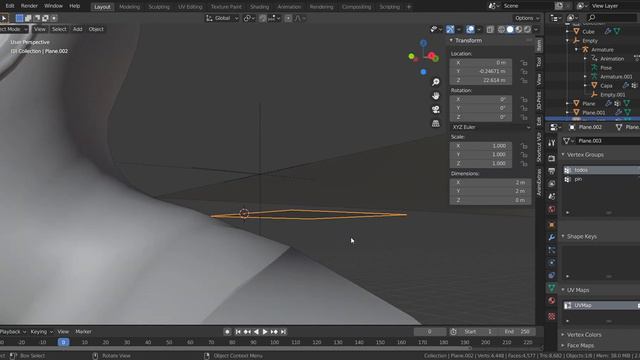Play the animation in reverse
Screen dimensions: 640x360
click(256, 332)
